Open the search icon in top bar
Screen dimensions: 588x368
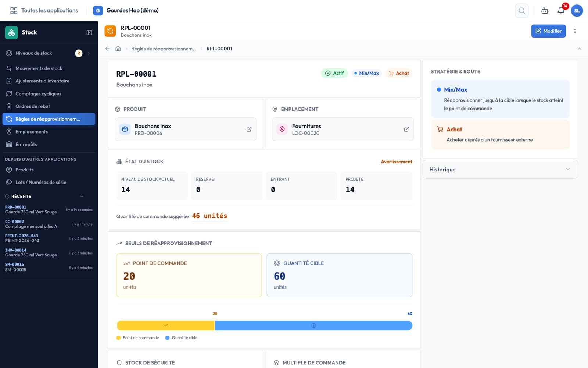(x=521, y=11)
